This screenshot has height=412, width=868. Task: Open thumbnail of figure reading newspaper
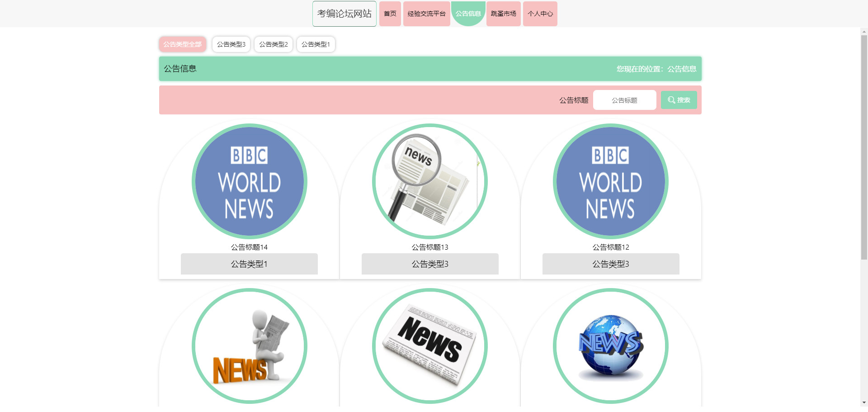pyautogui.click(x=250, y=346)
